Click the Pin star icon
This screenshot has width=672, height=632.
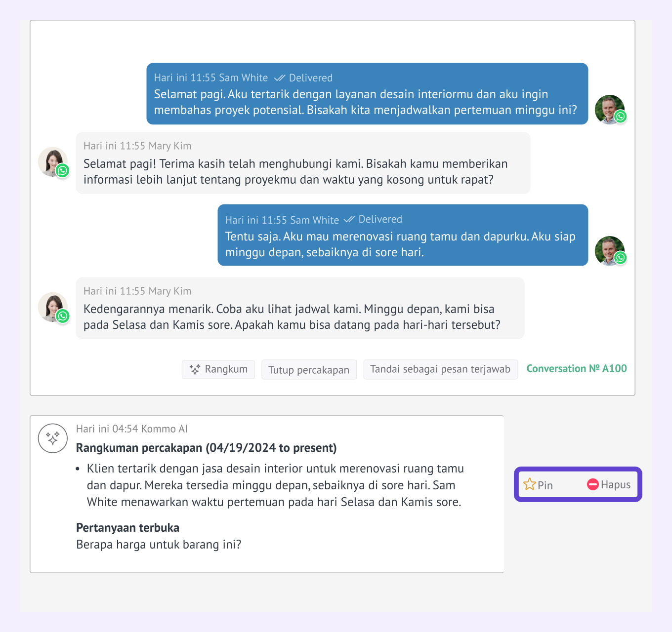530,484
